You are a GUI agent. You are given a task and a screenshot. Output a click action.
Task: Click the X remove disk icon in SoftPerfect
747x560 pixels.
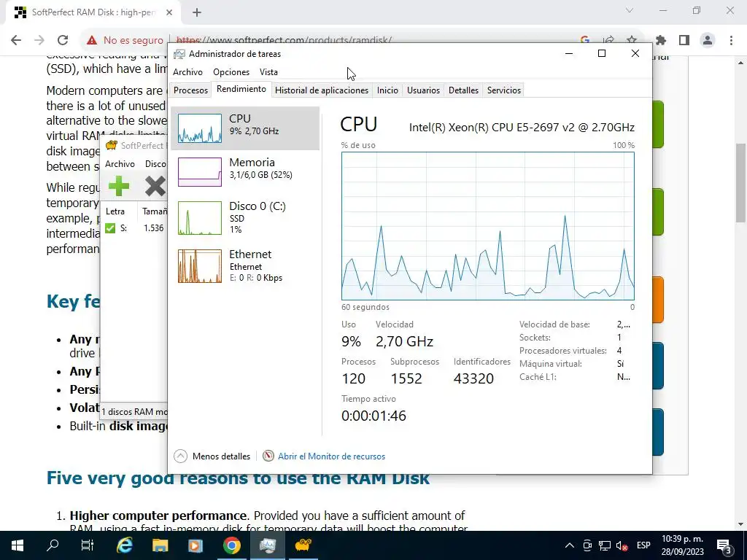pyautogui.click(x=155, y=186)
